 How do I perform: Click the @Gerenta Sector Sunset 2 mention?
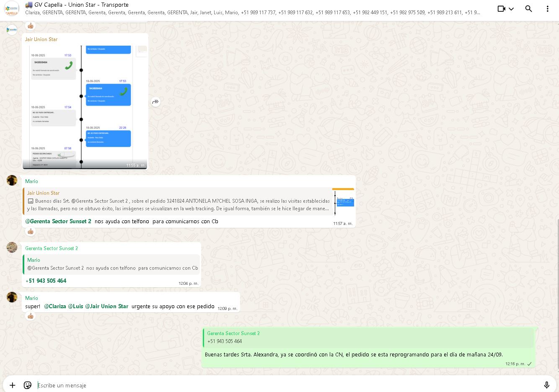(58, 222)
